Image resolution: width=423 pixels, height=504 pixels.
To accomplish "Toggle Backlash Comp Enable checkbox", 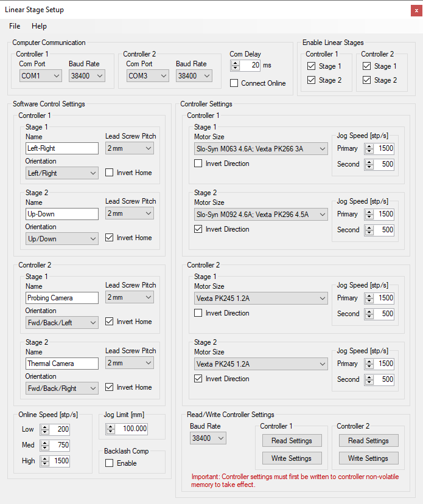I will point(110,463).
